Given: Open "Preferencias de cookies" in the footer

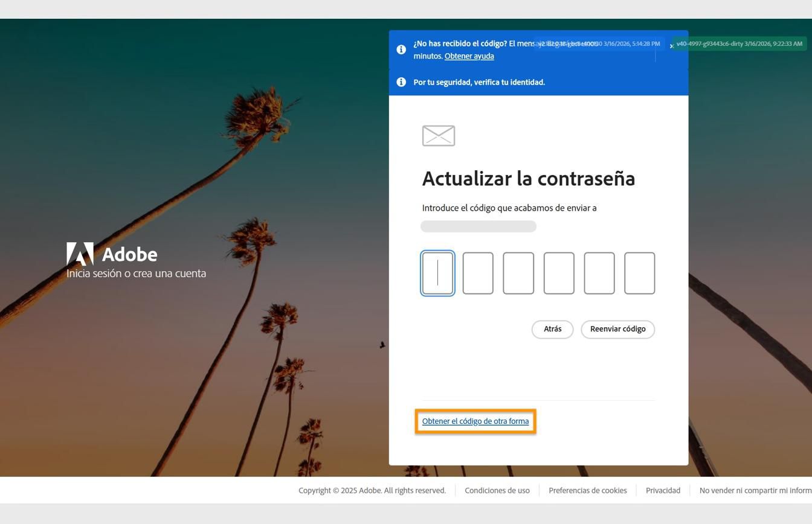Looking at the screenshot, I should (587, 490).
